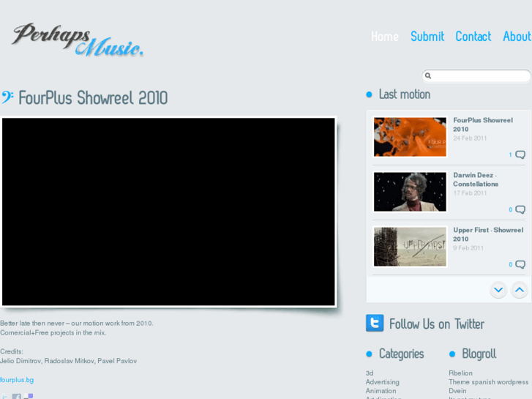Image resolution: width=532 pixels, height=399 pixels.
Task: Click the magnifier search icon
Action: coord(428,75)
